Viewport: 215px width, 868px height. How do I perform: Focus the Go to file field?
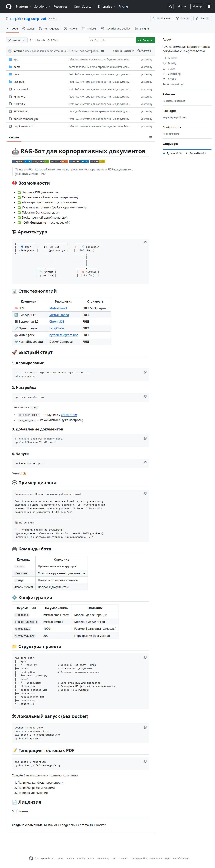click(111, 40)
